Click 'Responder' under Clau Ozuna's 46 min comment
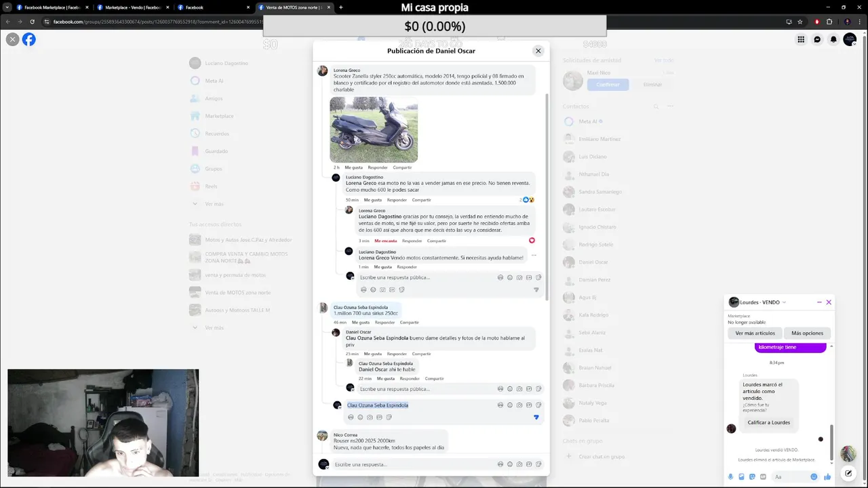Viewport: 868px width, 488px height. click(384, 323)
